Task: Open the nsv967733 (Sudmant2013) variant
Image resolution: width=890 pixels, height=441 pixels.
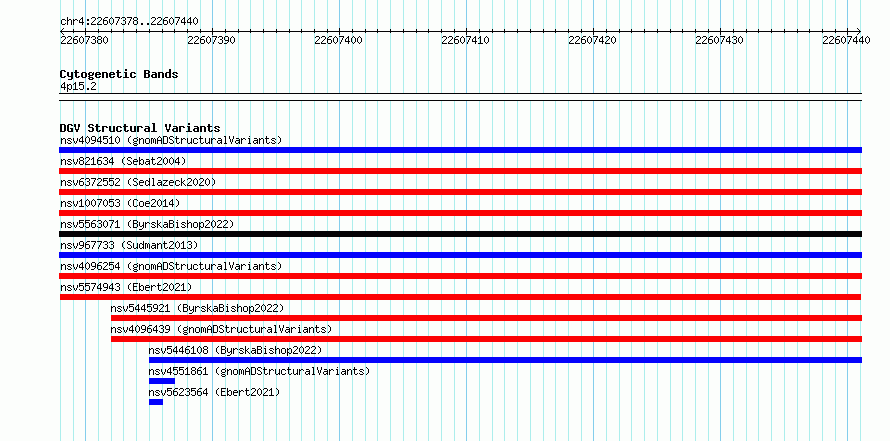Action: tap(129, 245)
